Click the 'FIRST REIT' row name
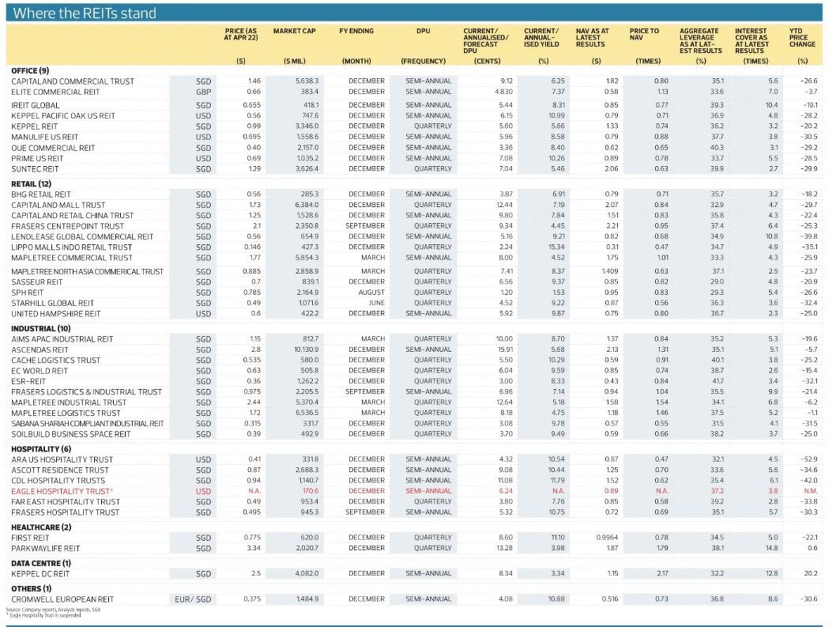 (x=30, y=538)
